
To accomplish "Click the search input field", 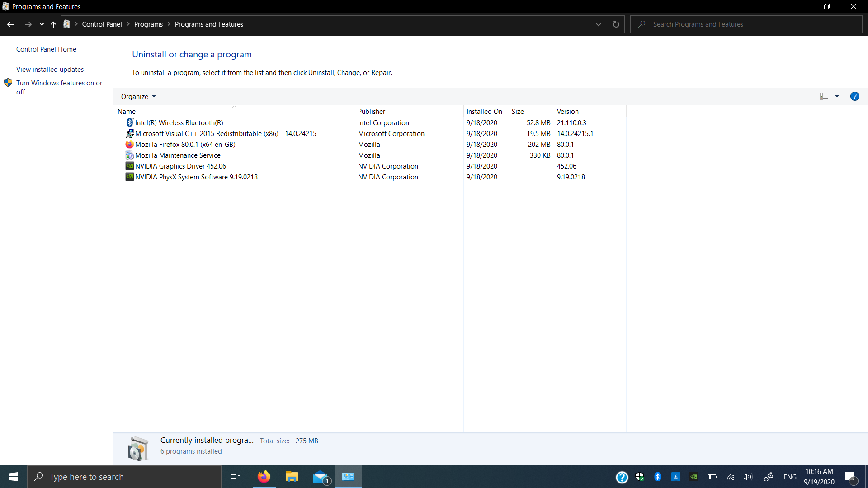I will [752, 24].
